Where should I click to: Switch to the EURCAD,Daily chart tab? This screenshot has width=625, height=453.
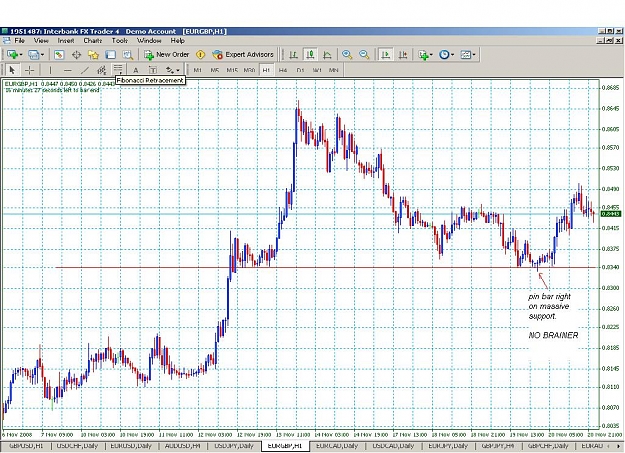coord(337,446)
